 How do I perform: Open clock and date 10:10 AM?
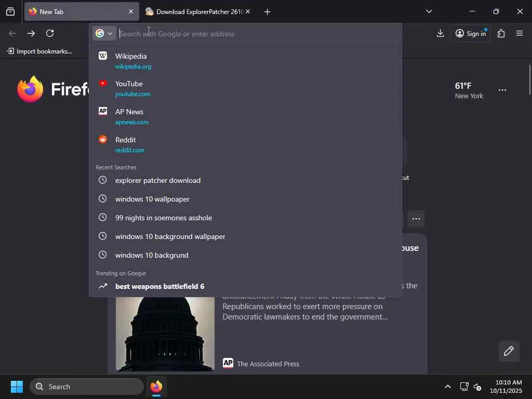(506, 387)
